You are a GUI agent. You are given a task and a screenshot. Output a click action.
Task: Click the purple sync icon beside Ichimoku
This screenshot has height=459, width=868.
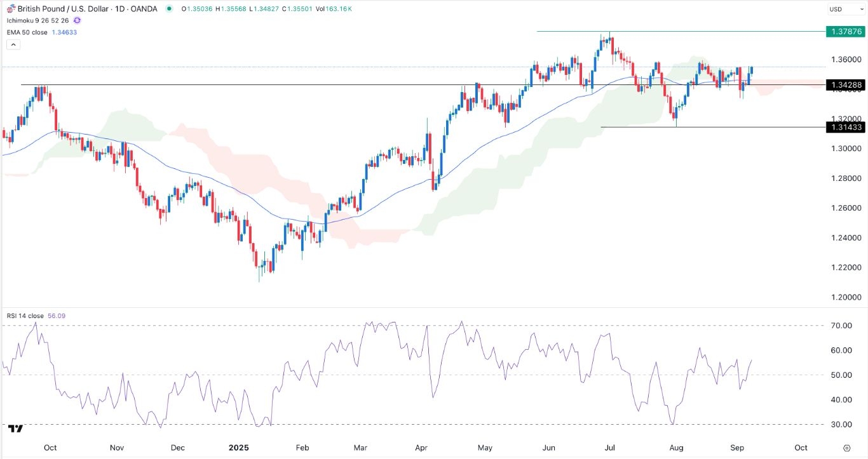[x=76, y=20]
